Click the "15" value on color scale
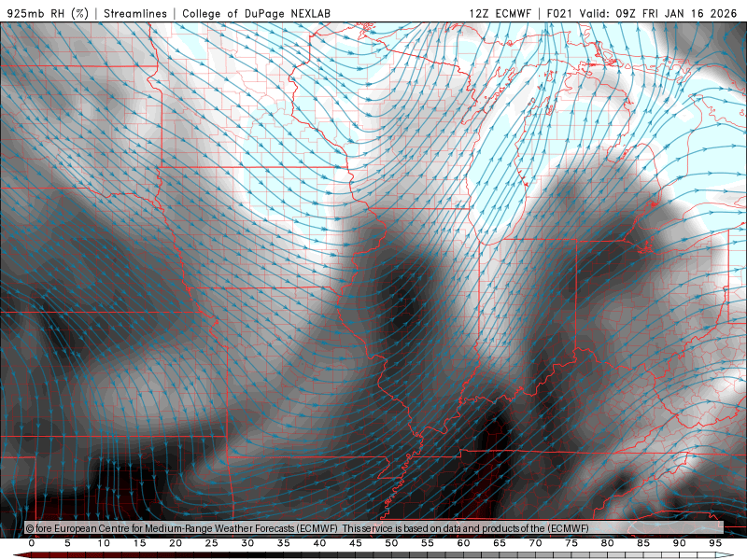This screenshot has height=560, width=747. pyautogui.click(x=139, y=543)
